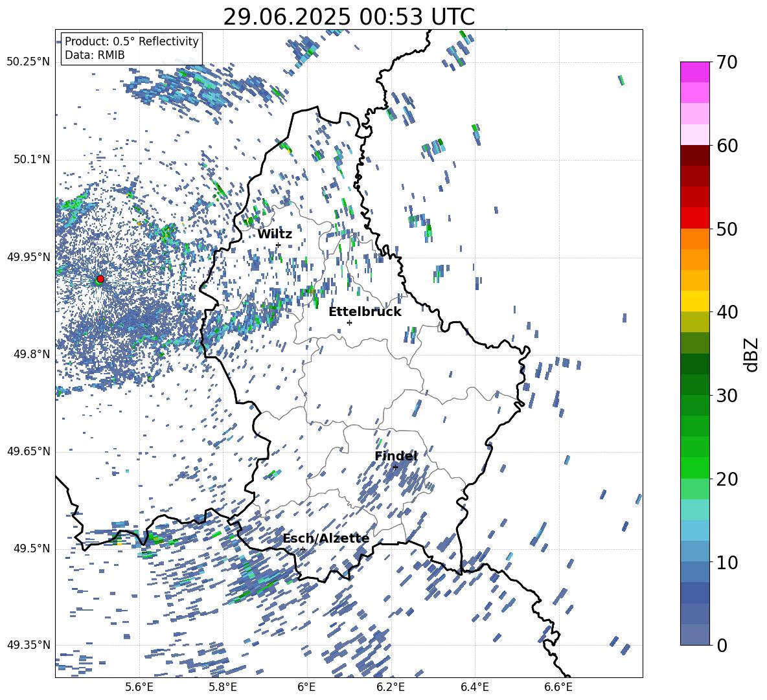Click the 60 tick on the colorbar
The width and height of the screenshot is (767, 700).
(x=727, y=146)
